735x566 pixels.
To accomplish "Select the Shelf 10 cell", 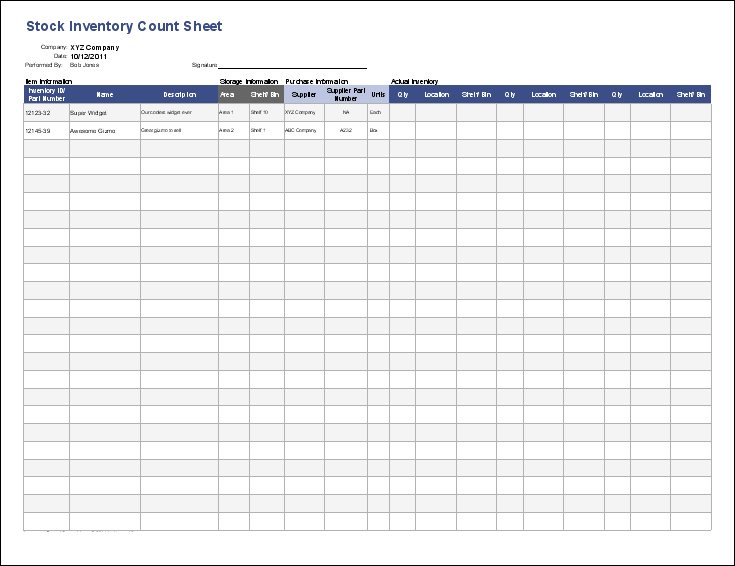I will coord(267,113).
